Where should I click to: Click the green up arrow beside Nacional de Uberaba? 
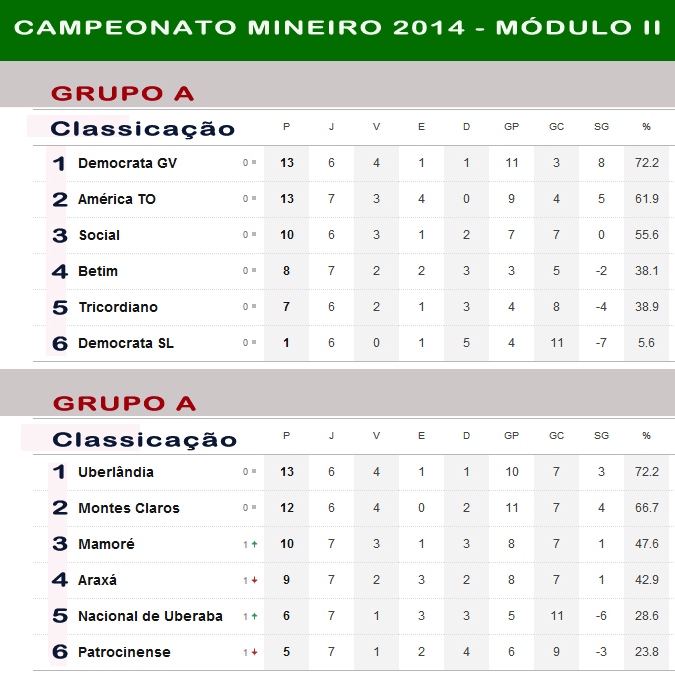(x=254, y=616)
